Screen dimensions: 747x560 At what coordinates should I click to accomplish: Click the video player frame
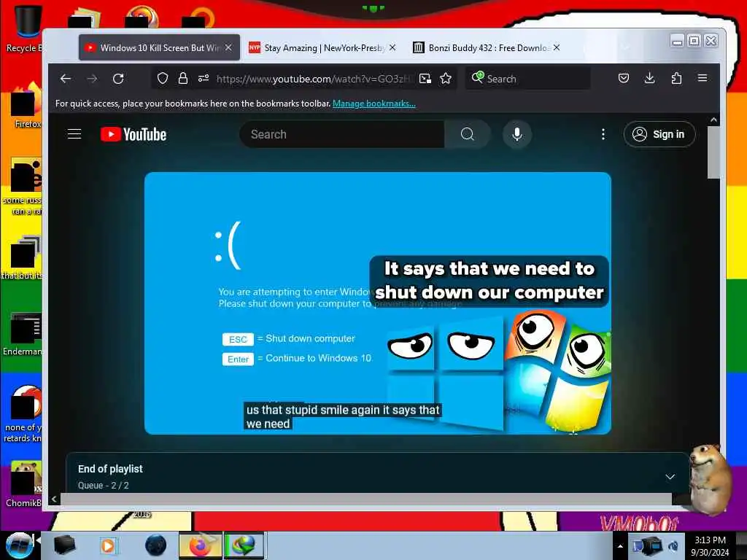(x=378, y=303)
